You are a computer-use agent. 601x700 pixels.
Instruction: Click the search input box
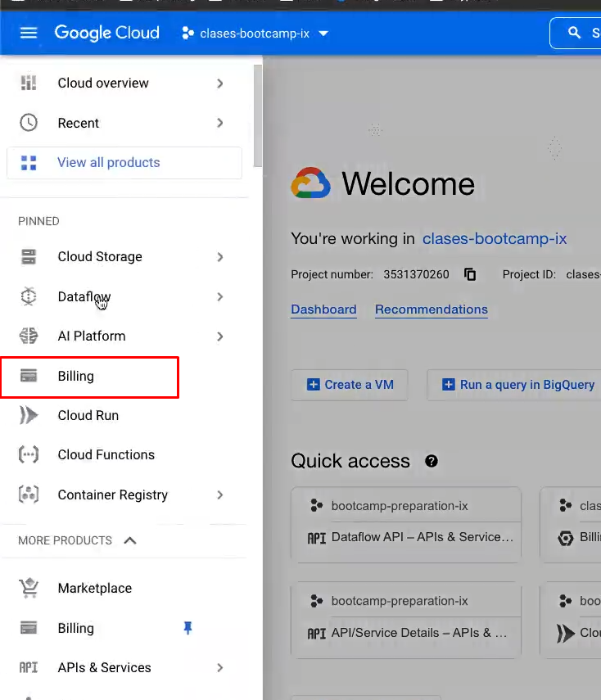(x=576, y=33)
